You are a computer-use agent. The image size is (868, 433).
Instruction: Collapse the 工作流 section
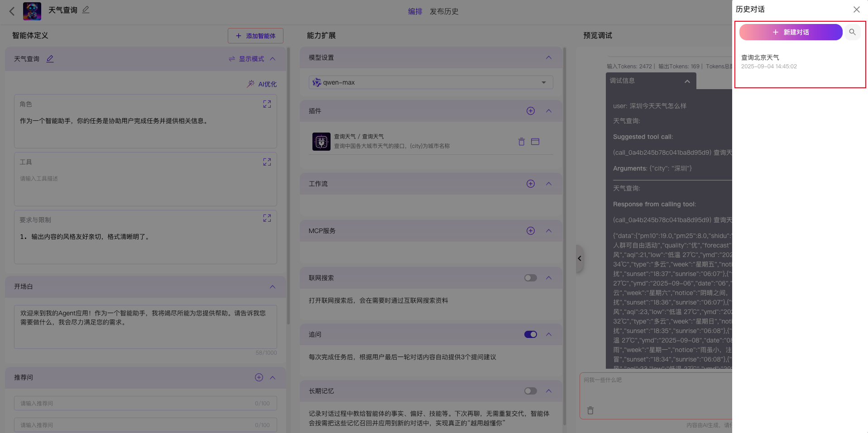pos(549,184)
